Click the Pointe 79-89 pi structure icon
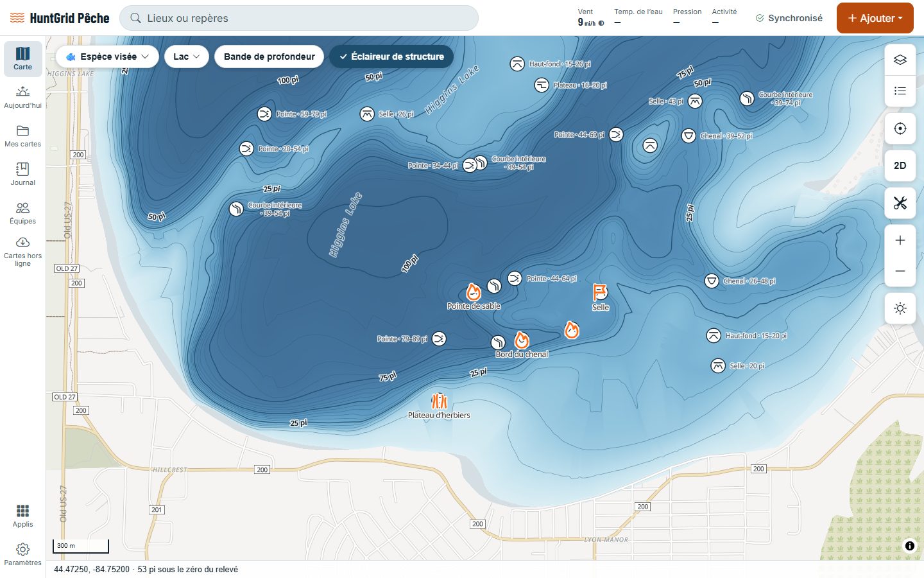The image size is (924, 578). click(439, 339)
